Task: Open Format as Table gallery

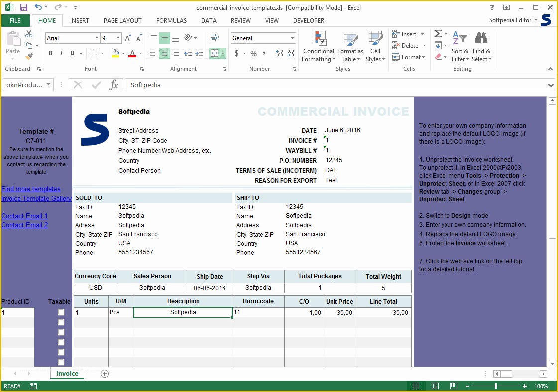Action: [350, 47]
